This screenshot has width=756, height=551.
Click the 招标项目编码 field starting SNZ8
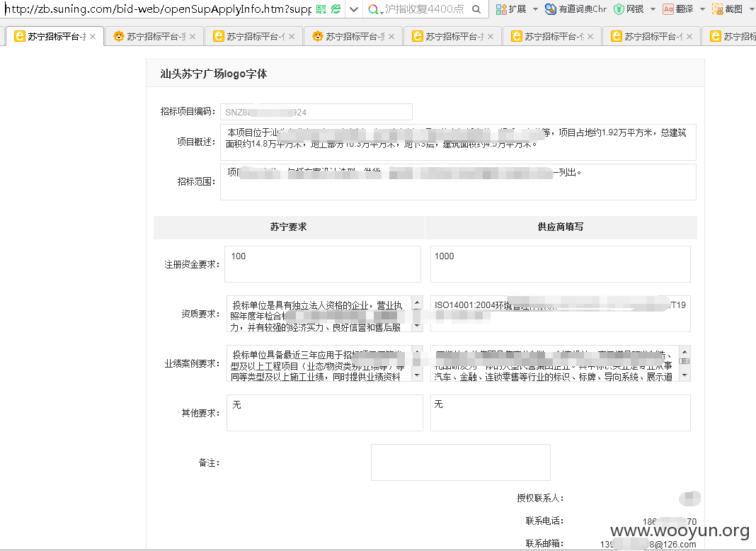coord(316,112)
